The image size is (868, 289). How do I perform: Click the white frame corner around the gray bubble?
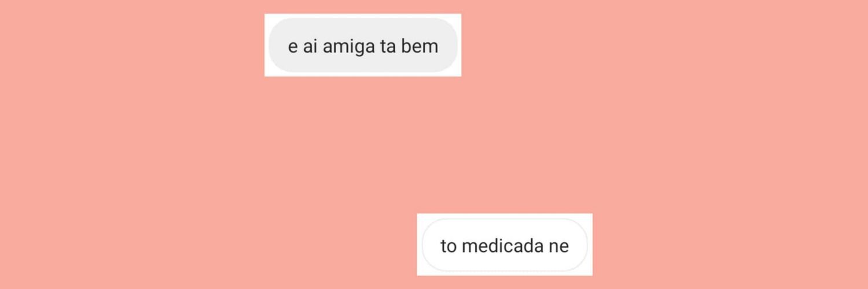point(267,16)
